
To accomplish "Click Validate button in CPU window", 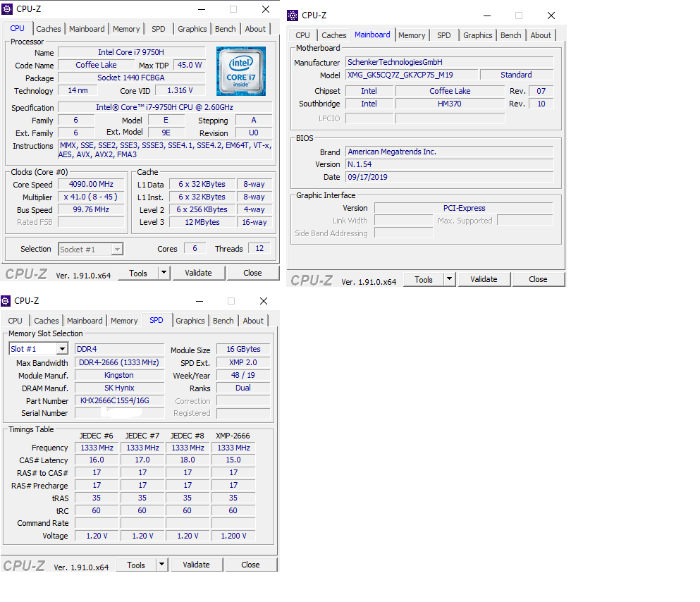I will (x=198, y=273).
